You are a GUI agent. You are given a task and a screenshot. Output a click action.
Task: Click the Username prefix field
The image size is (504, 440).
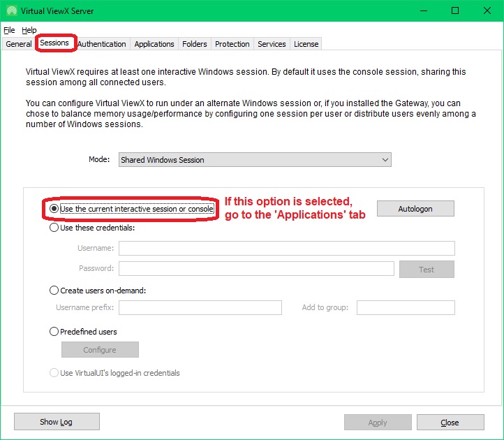(x=200, y=308)
